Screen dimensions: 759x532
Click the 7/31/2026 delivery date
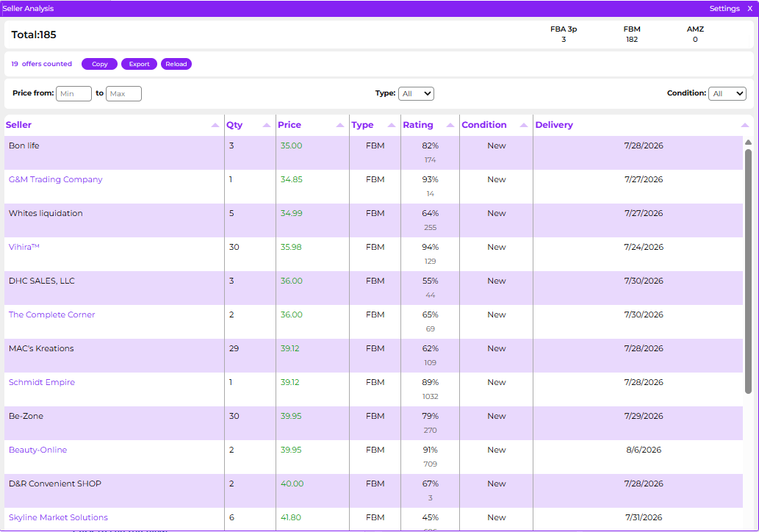644,517
